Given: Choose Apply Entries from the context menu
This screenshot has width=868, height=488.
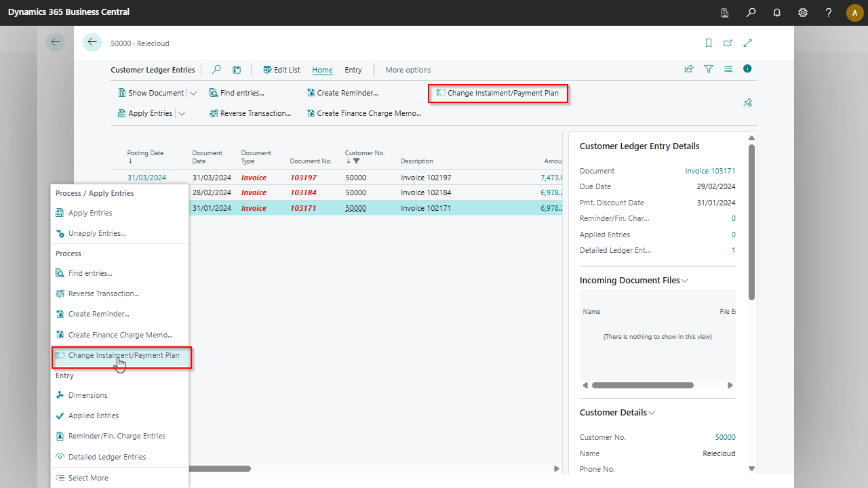Looking at the screenshot, I should [119, 213].
